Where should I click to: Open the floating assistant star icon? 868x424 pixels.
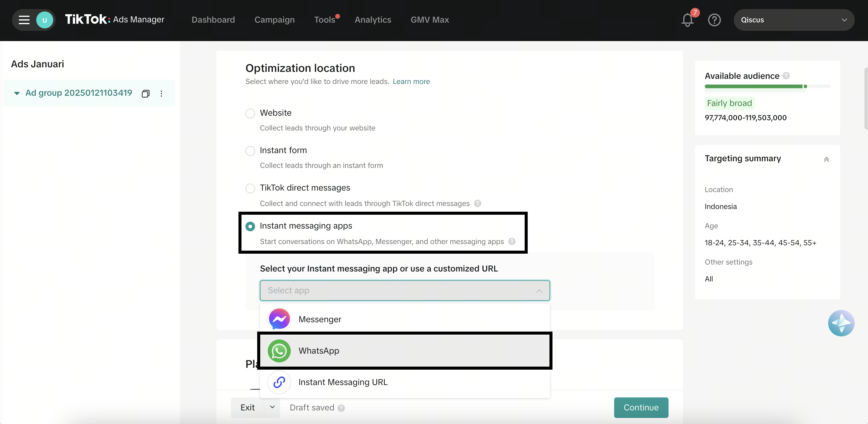[841, 323]
